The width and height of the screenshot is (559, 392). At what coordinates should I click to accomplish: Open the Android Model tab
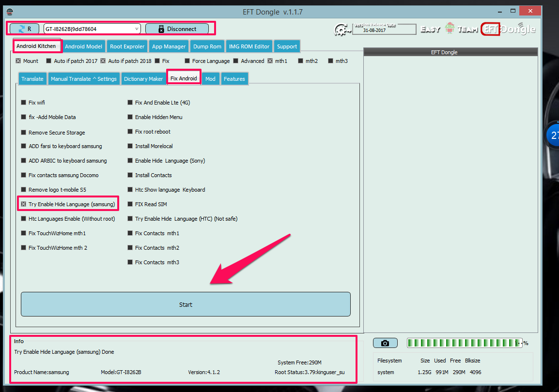click(83, 46)
